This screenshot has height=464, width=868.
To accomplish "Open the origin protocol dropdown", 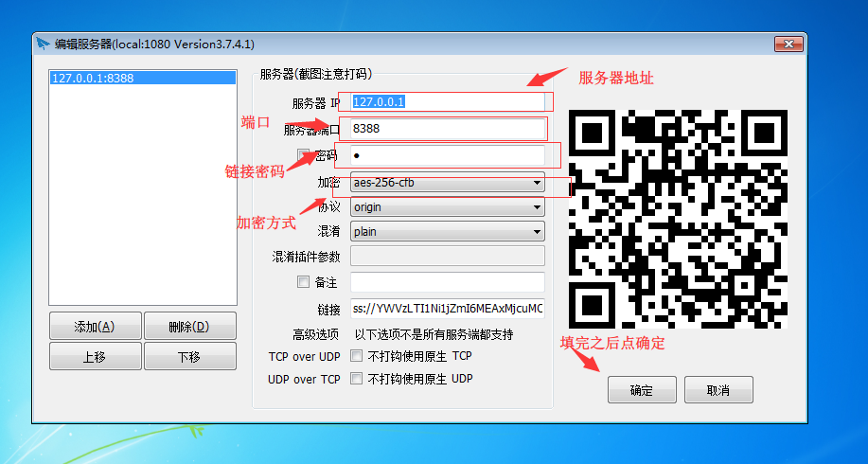I will pyautogui.click(x=448, y=207).
